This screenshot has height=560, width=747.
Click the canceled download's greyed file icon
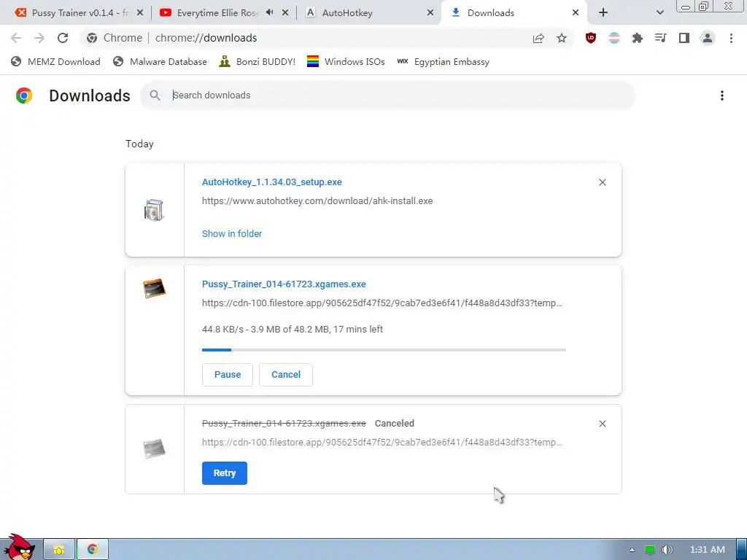coord(154,448)
